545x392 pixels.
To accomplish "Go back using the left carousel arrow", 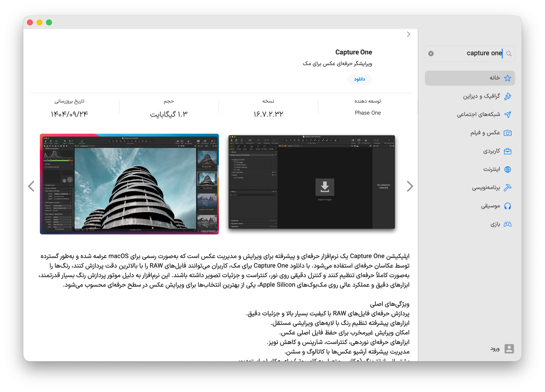I will pyautogui.click(x=31, y=186).
